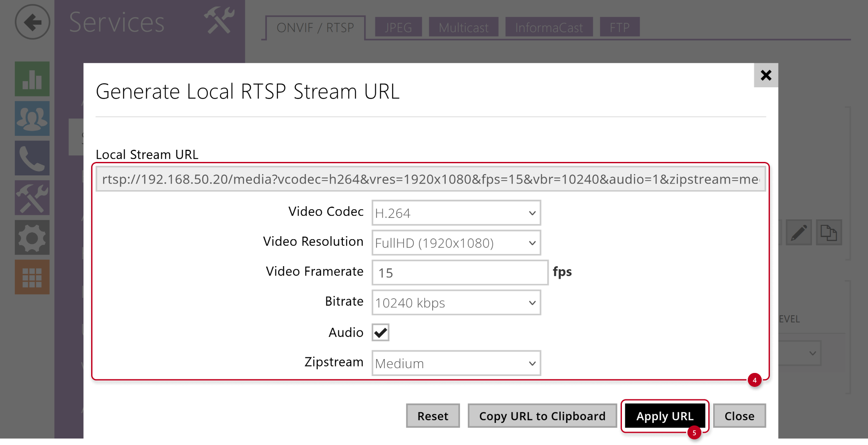The height and width of the screenshot is (445, 868).
Task: Click the hammer-wrench icon beside Services title
Action: point(220,20)
